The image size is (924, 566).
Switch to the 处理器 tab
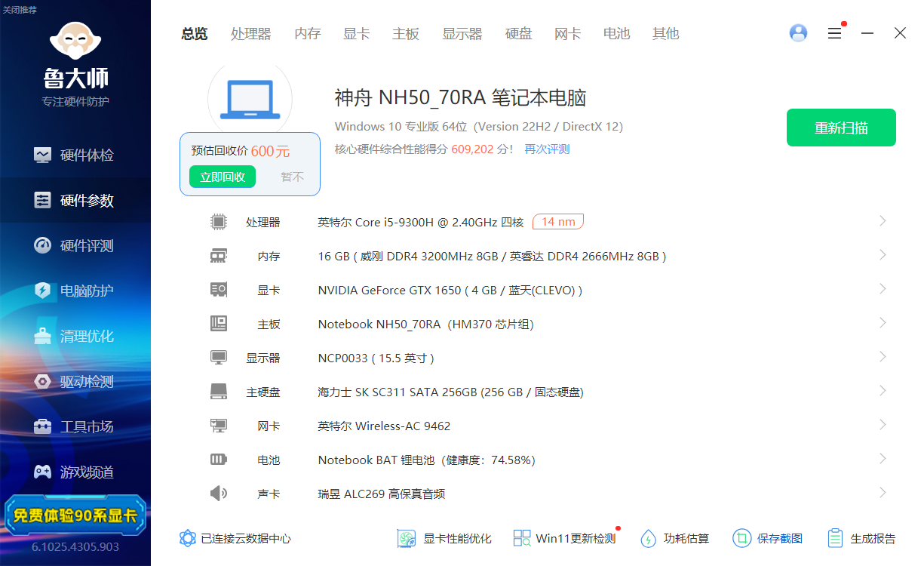250,34
